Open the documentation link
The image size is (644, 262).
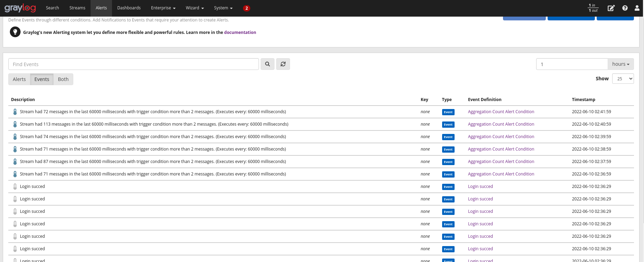click(240, 32)
